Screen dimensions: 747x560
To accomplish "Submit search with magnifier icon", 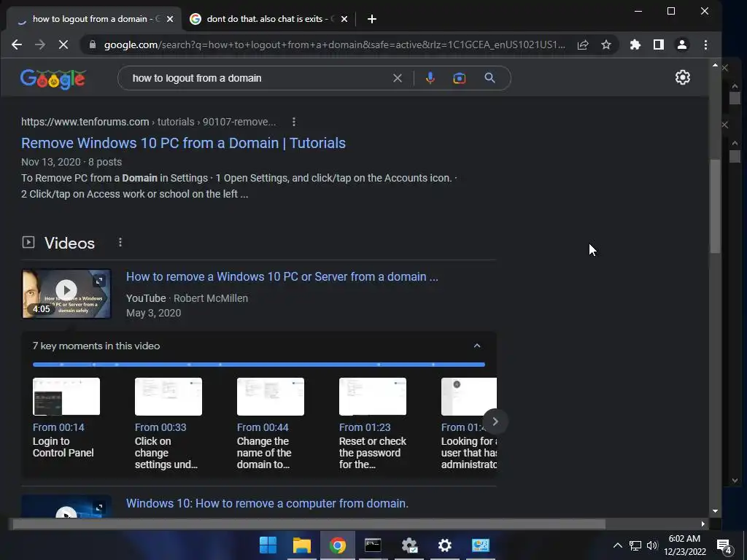I will click(x=489, y=78).
